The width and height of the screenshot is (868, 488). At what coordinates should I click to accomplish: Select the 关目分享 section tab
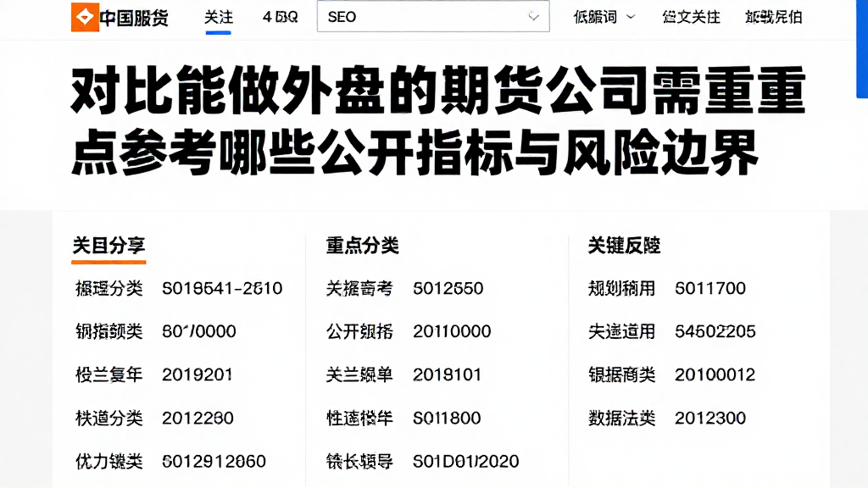pyautogui.click(x=109, y=245)
